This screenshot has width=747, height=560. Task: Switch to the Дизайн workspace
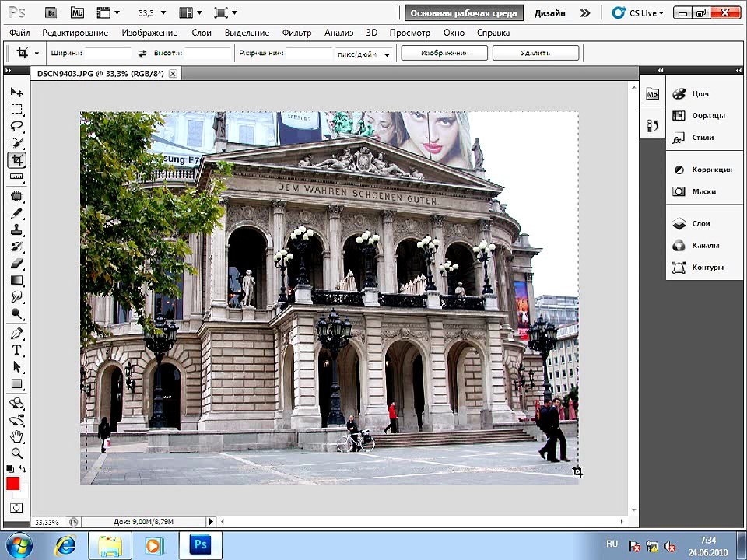pos(550,13)
